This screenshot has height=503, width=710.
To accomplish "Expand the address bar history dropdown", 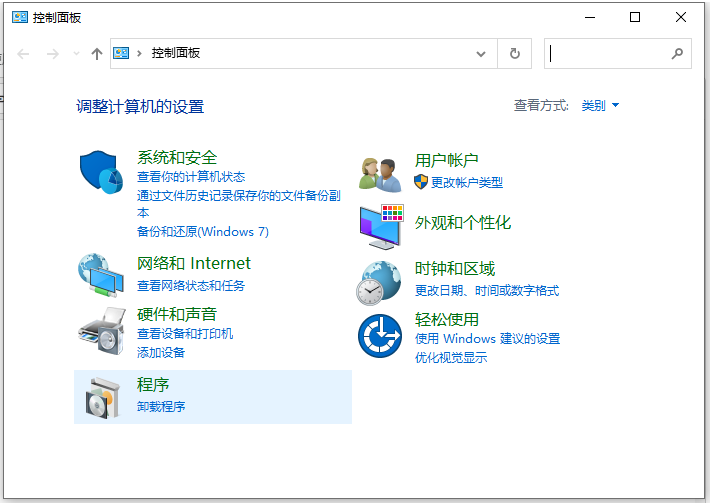I will point(481,53).
